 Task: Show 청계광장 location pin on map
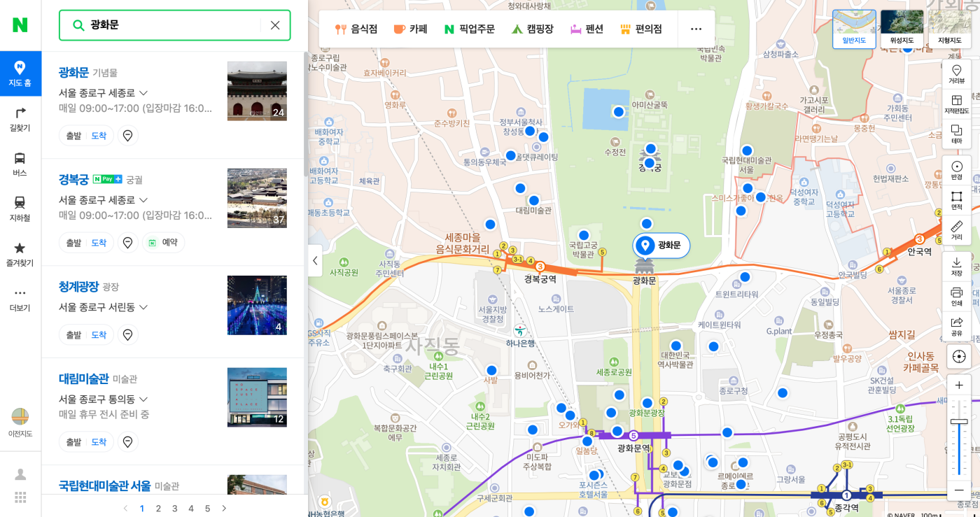coord(127,335)
